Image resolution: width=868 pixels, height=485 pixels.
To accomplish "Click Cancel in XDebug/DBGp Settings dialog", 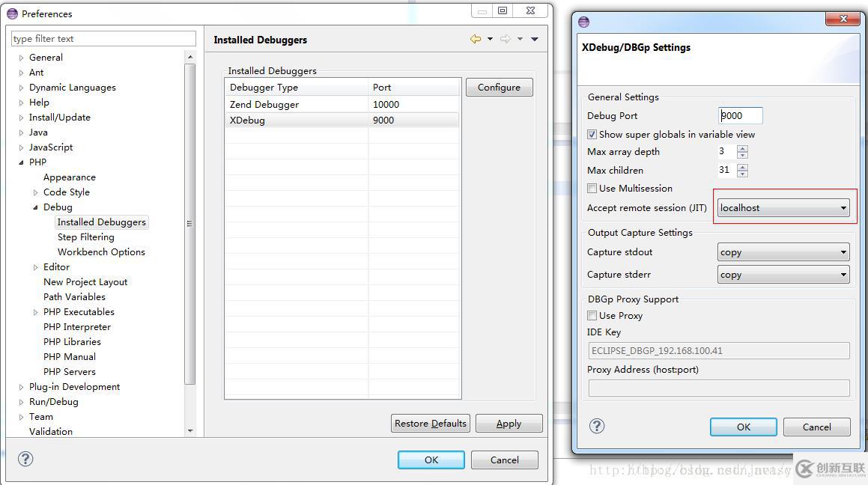I will [816, 427].
